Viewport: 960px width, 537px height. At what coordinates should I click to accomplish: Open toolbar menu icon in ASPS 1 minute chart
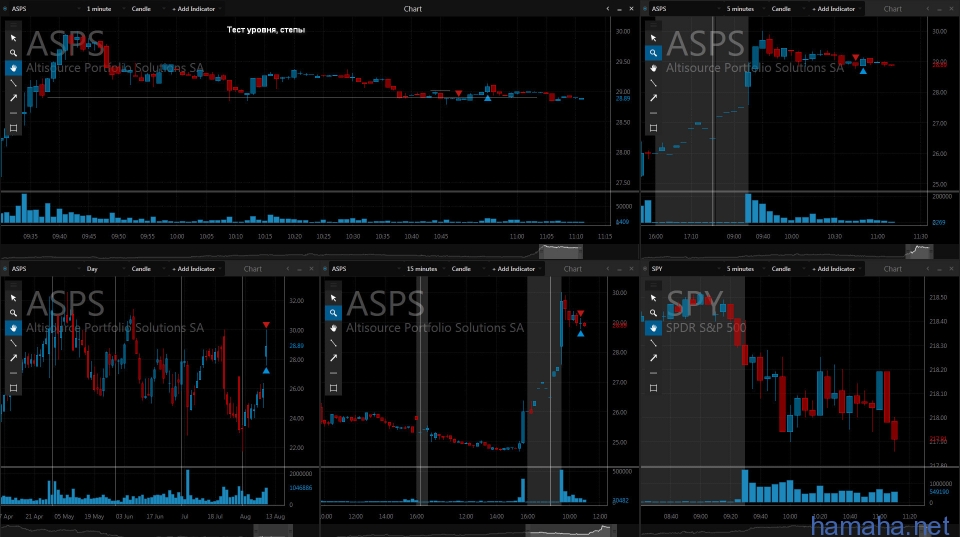(x=13, y=25)
